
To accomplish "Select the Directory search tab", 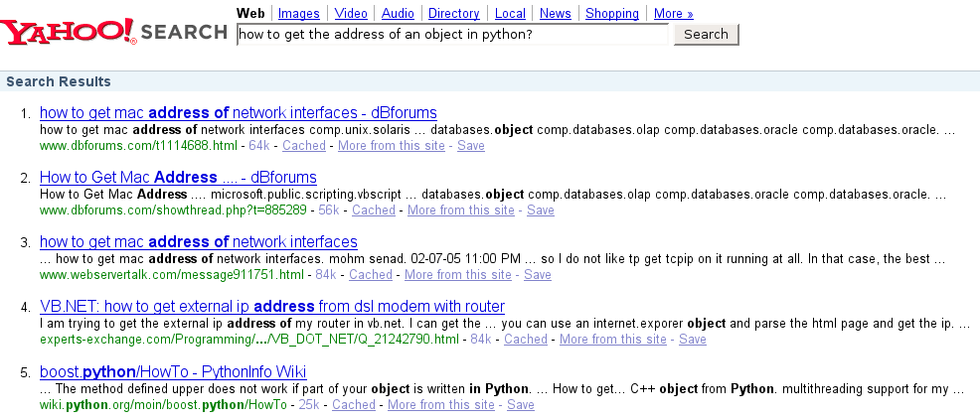I will click(x=453, y=14).
